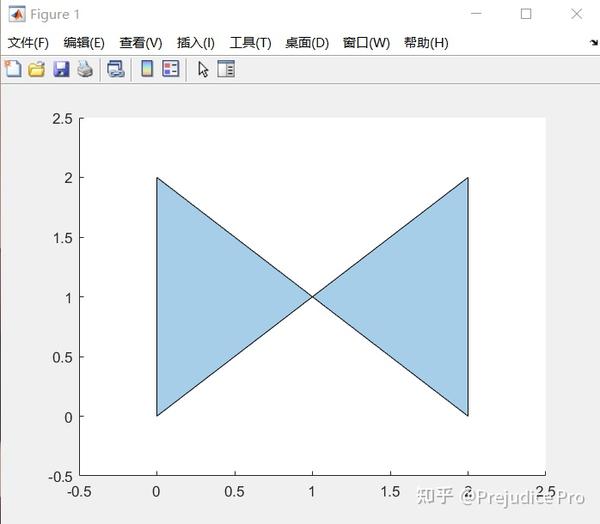The width and height of the screenshot is (600, 524).
Task: Click the x-axis tick label 0.5
Action: [x=235, y=491]
